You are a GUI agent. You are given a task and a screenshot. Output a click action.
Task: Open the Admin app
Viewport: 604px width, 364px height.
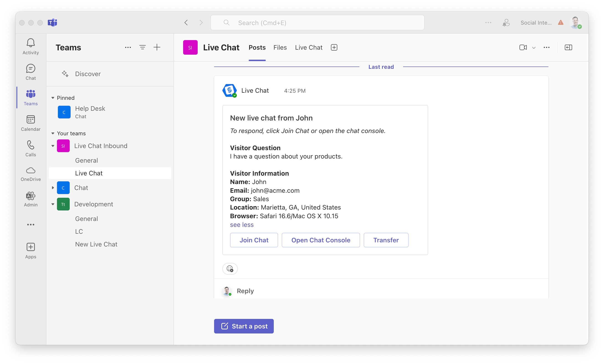31,199
